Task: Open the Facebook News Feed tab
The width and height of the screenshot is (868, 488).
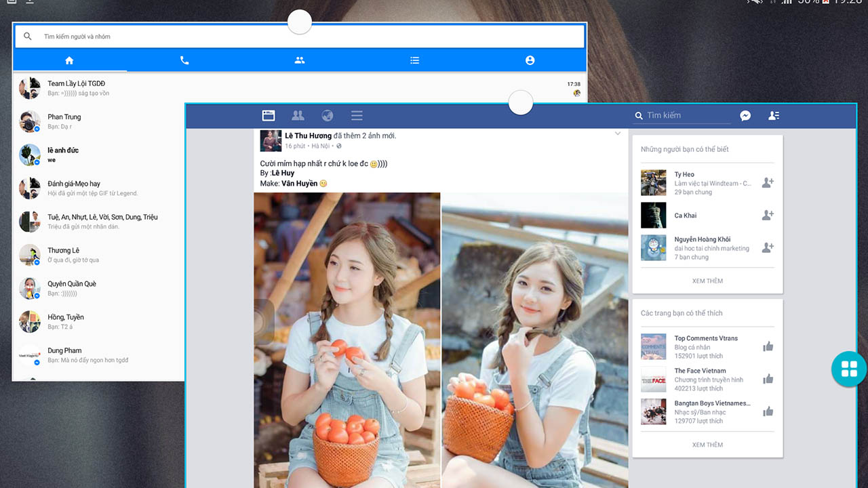Action: tap(269, 116)
